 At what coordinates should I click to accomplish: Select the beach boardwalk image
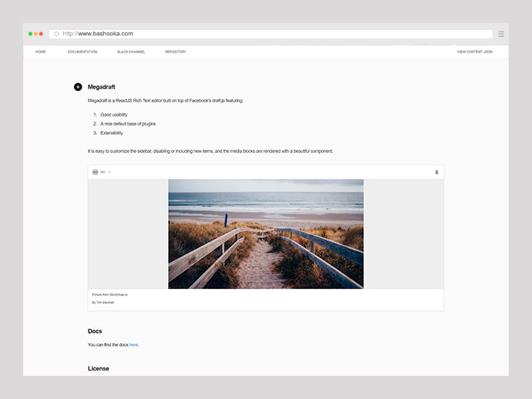pos(266,234)
